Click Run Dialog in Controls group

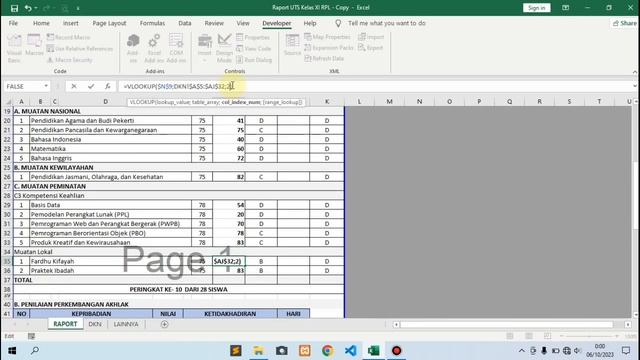coord(254,60)
